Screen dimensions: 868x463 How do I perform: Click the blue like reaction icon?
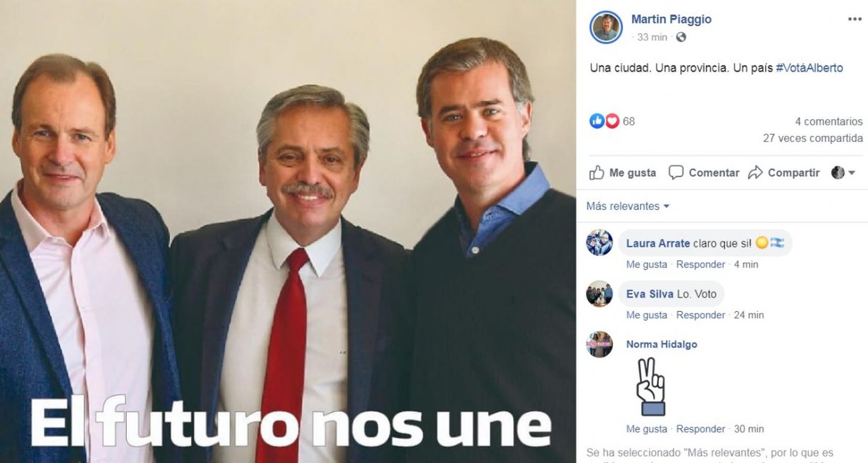point(597,121)
